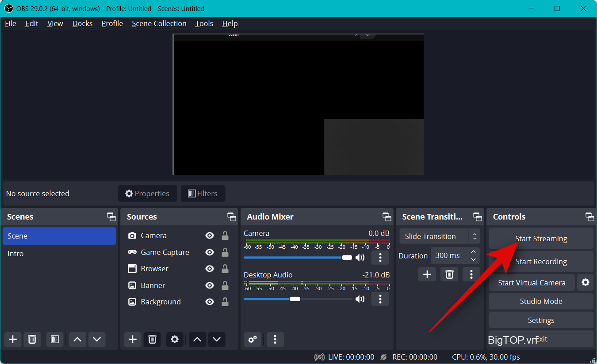Undock the Sources panel

[232, 217]
